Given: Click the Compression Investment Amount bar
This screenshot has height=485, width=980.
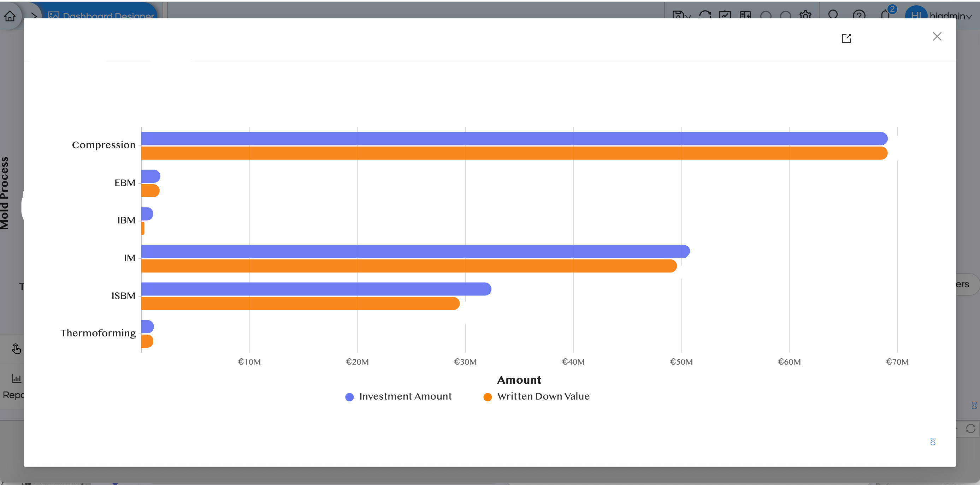Looking at the screenshot, I should tap(514, 139).
